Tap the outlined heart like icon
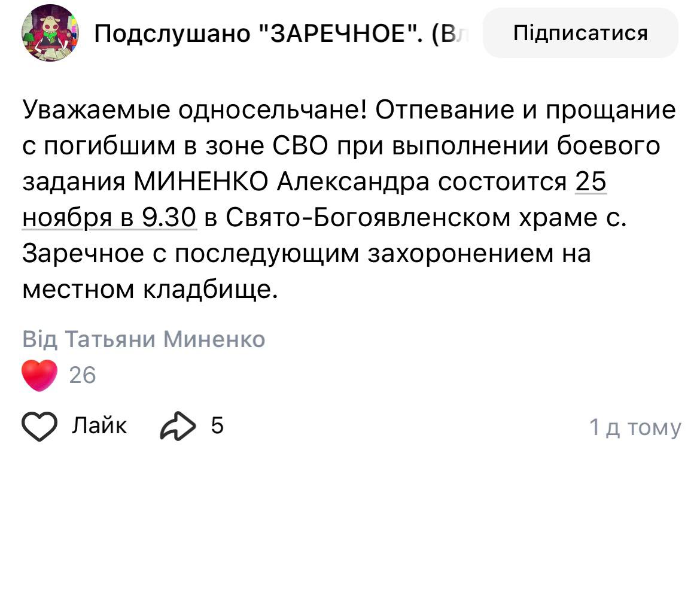Viewport: 700px width, 590px height. coord(39,427)
